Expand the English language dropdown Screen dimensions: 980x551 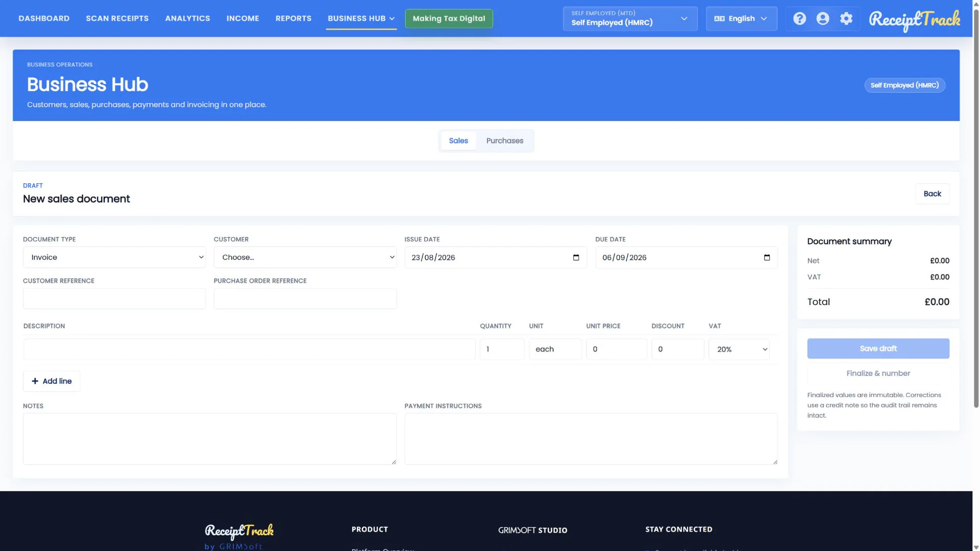[741, 18]
